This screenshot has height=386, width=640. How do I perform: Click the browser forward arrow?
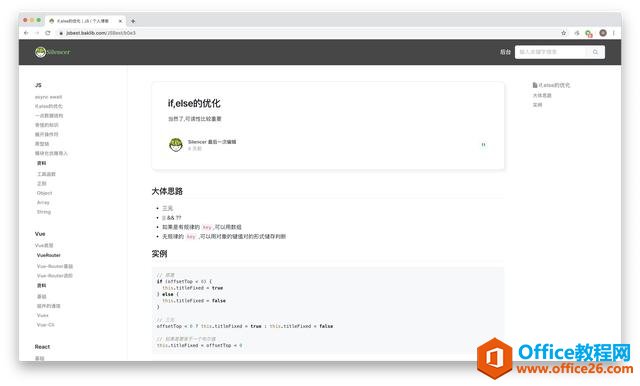37,33
